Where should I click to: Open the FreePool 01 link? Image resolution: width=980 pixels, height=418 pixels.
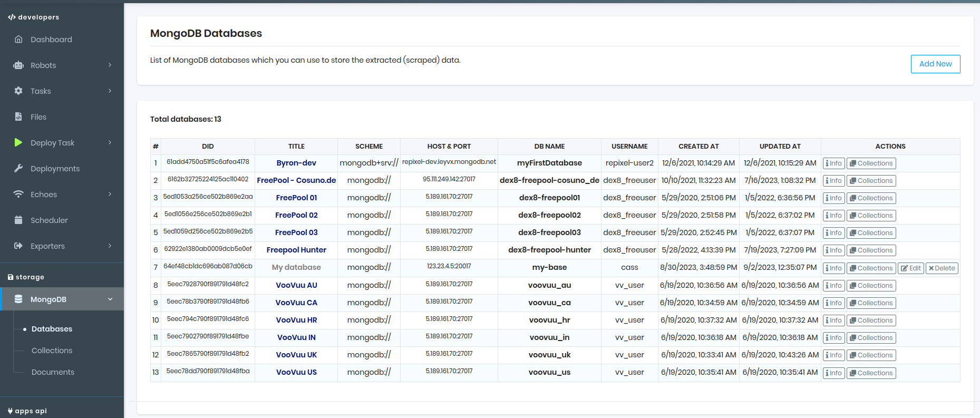(296, 198)
